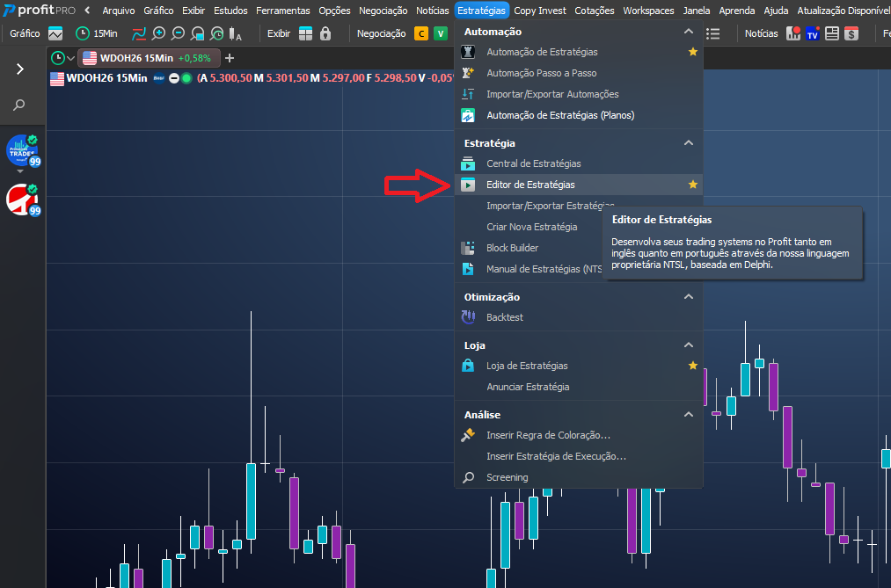Image resolution: width=891 pixels, height=588 pixels.
Task: Collapse the Otimização section chevron
Action: pos(689,297)
